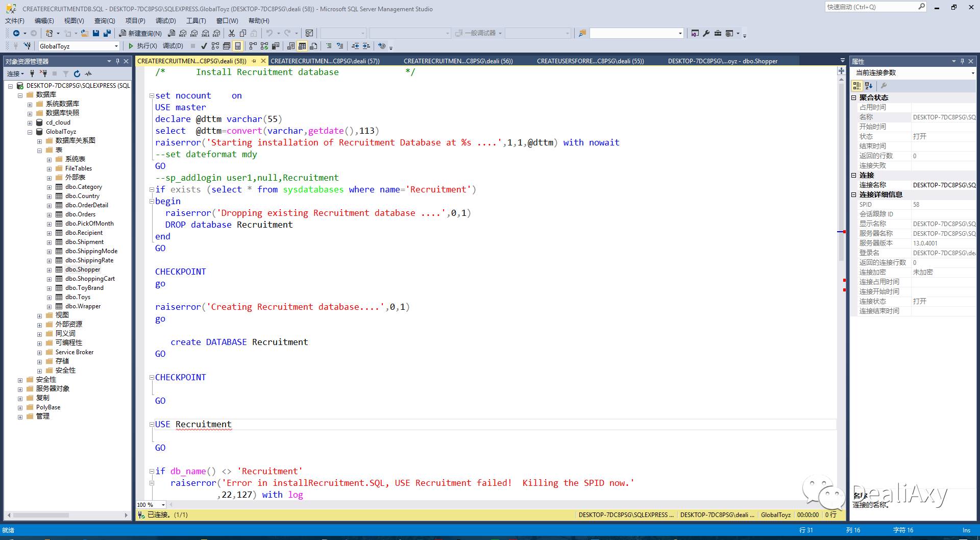Click the Open File folder icon
The width and height of the screenshot is (980, 540).
pyautogui.click(x=84, y=33)
